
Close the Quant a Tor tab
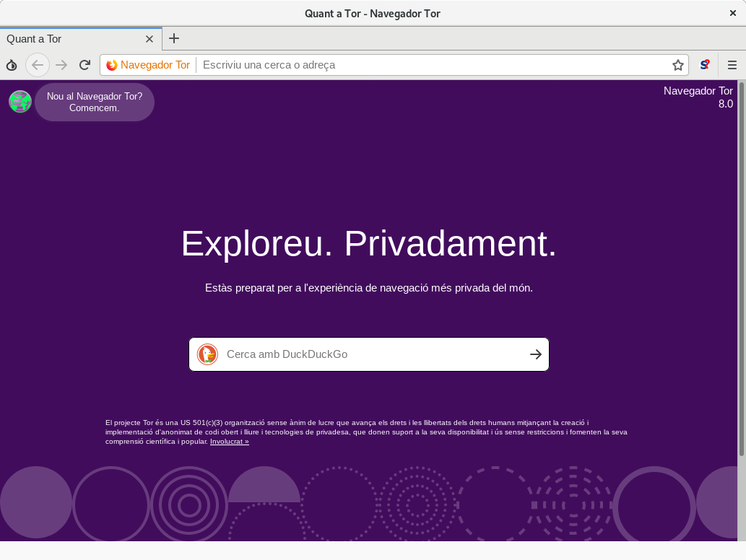coord(149,39)
